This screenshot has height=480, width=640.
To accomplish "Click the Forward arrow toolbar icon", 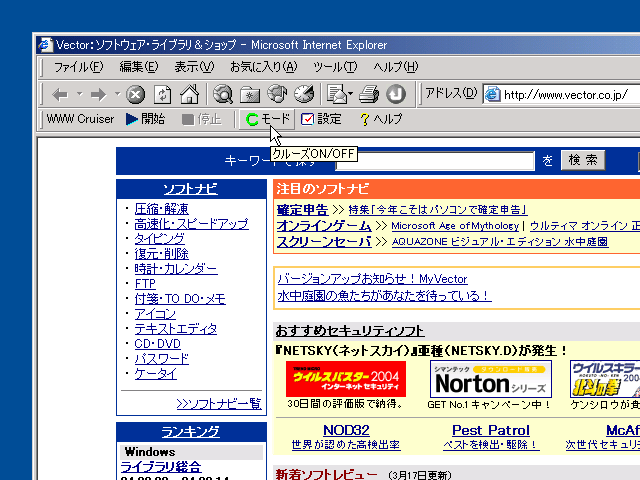I will [x=98, y=95].
